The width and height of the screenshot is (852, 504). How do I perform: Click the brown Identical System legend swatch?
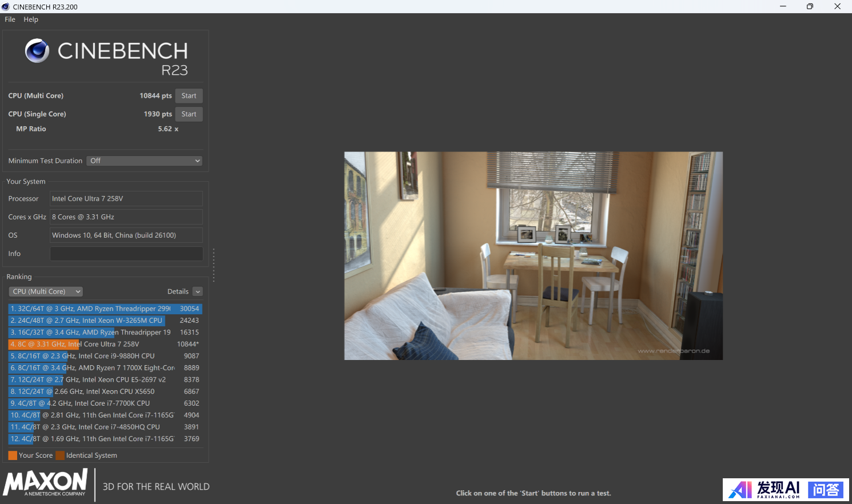pyautogui.click(x=60, y=455)
